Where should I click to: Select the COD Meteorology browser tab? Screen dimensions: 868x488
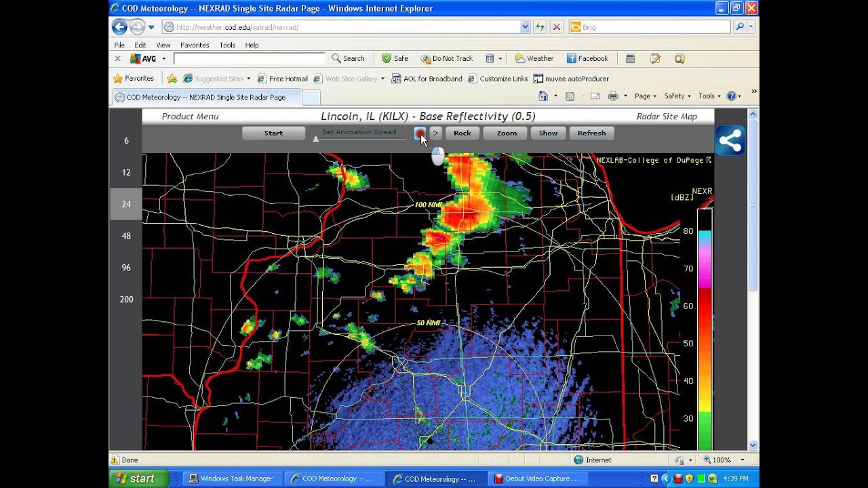(x=205, y=97)
